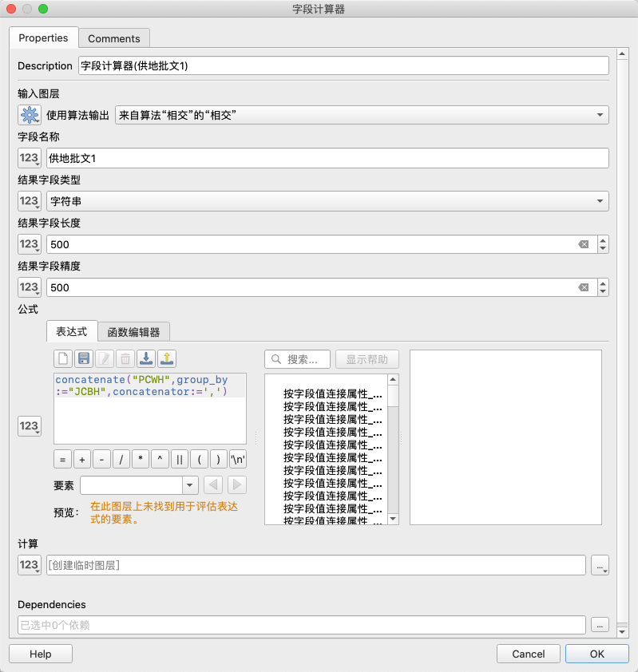Insert an opening parenthesis

tap(199, 460)
